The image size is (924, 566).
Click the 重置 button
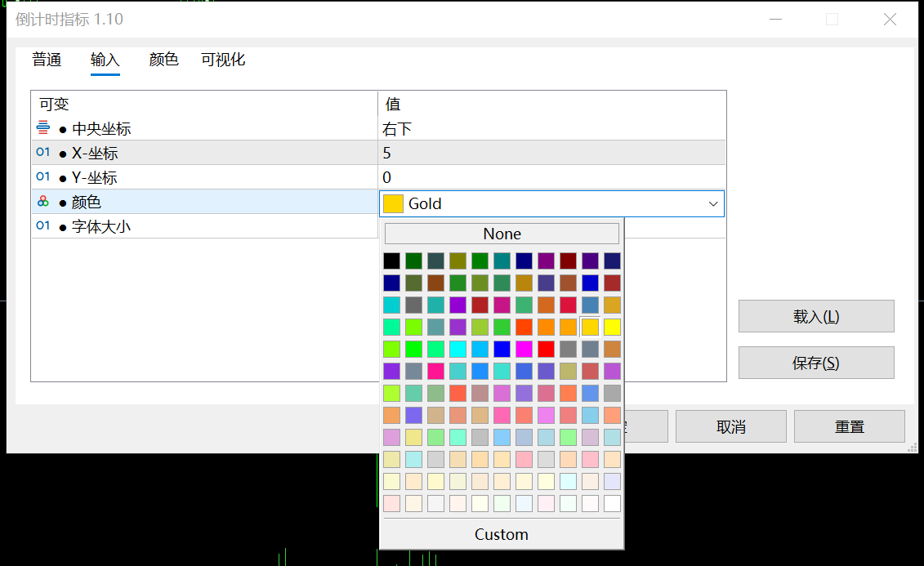click(x=849, y=426)
